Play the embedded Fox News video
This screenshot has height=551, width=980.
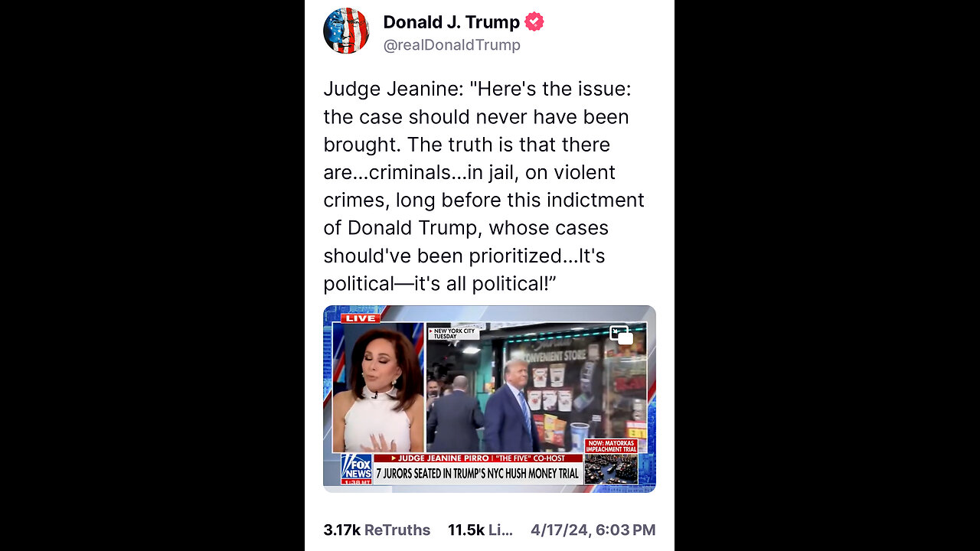click(489, 399)
